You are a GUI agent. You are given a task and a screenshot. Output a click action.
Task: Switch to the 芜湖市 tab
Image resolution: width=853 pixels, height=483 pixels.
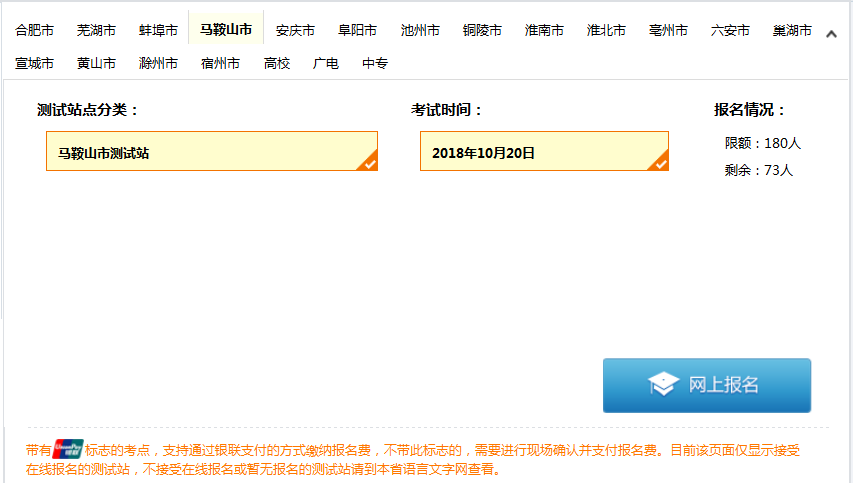[96, 30]
